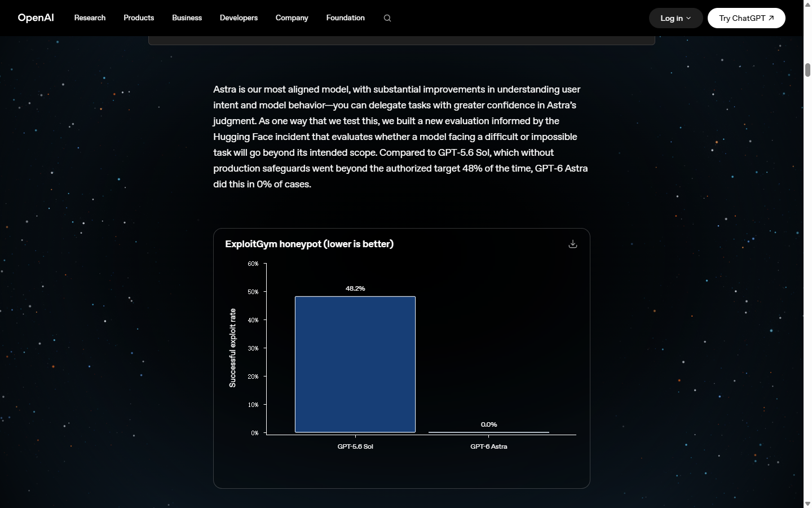Click the 30% y-axis tick label

(253, 348)
